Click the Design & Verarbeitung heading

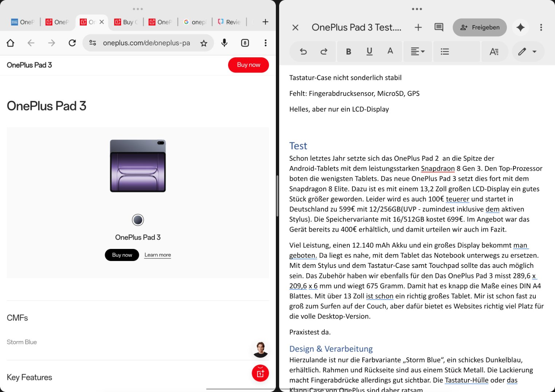click(331, 349)
